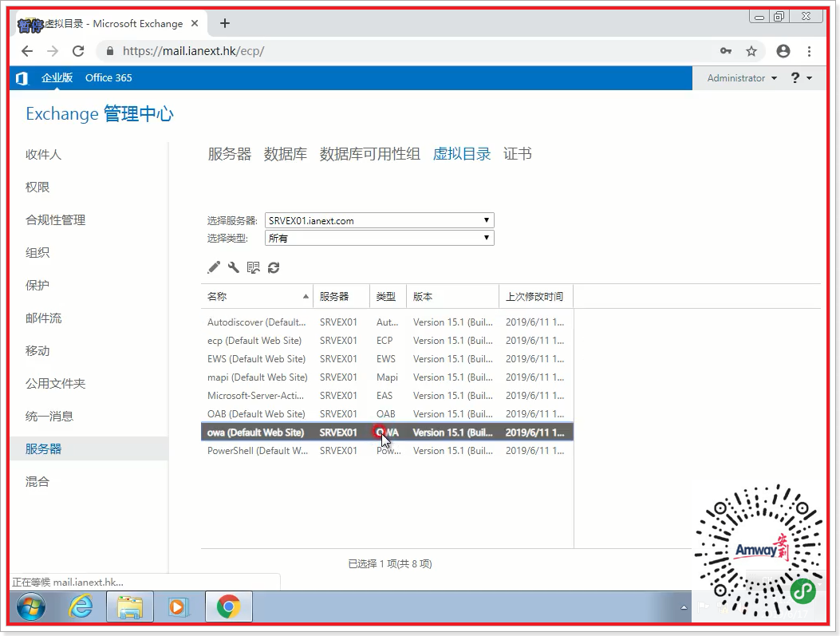Expand the Administrator account menu
This screenshot has height=636, width=840.
(x=742, y=78)
